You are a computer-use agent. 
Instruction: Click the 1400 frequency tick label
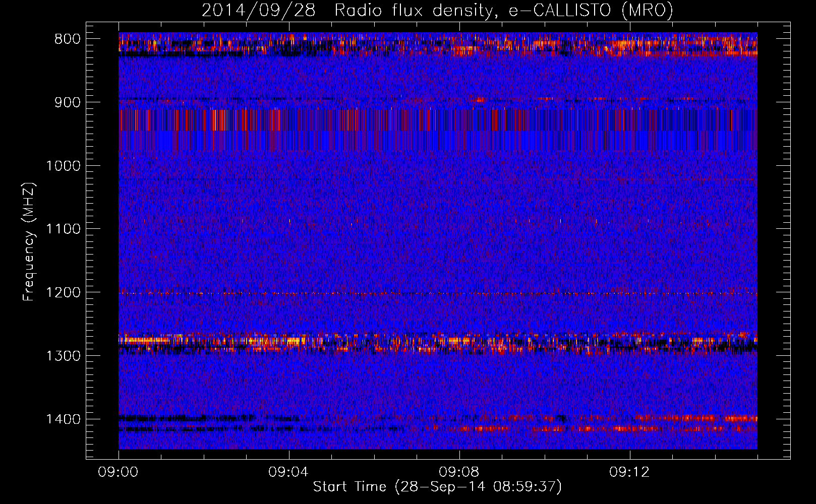(x=63, y=419)
